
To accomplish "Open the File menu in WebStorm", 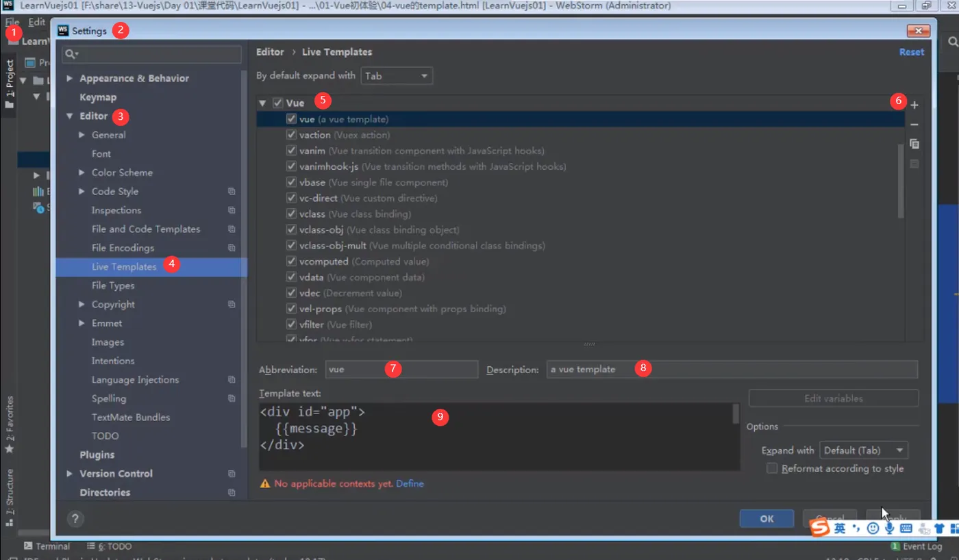I will click(12, 22).
